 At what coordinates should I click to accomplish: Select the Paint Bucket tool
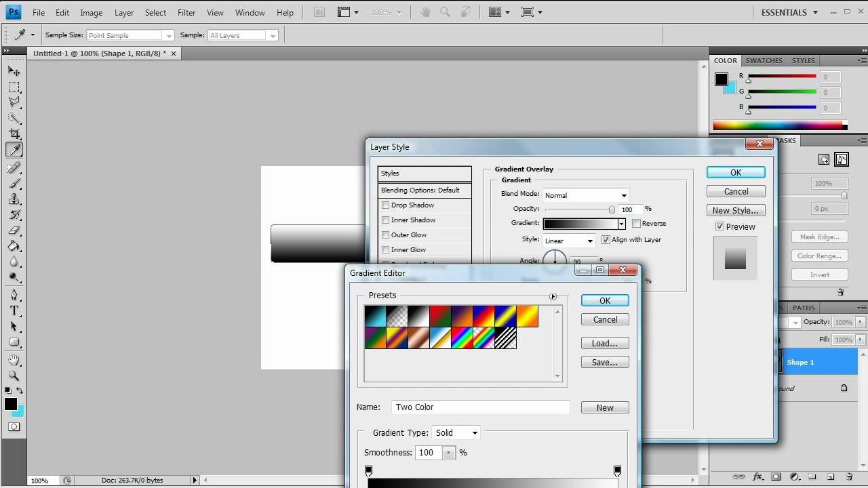click(x=14, y=246)
